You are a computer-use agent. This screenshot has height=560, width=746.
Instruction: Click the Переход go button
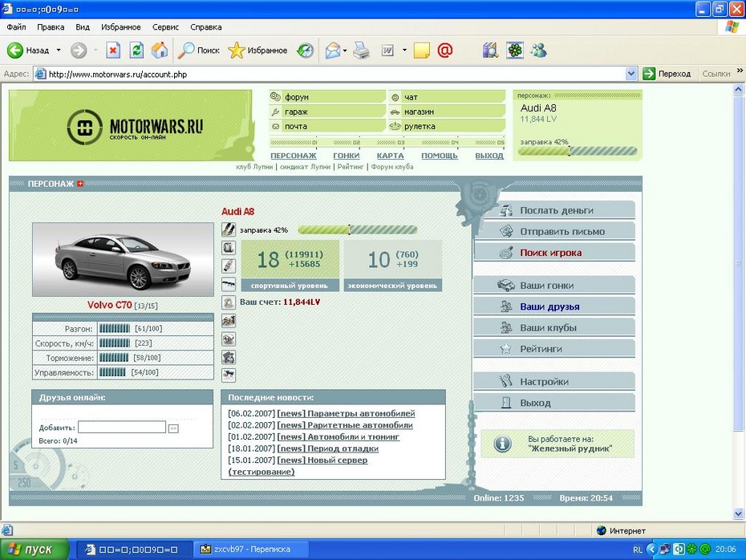tap(667, 74)
